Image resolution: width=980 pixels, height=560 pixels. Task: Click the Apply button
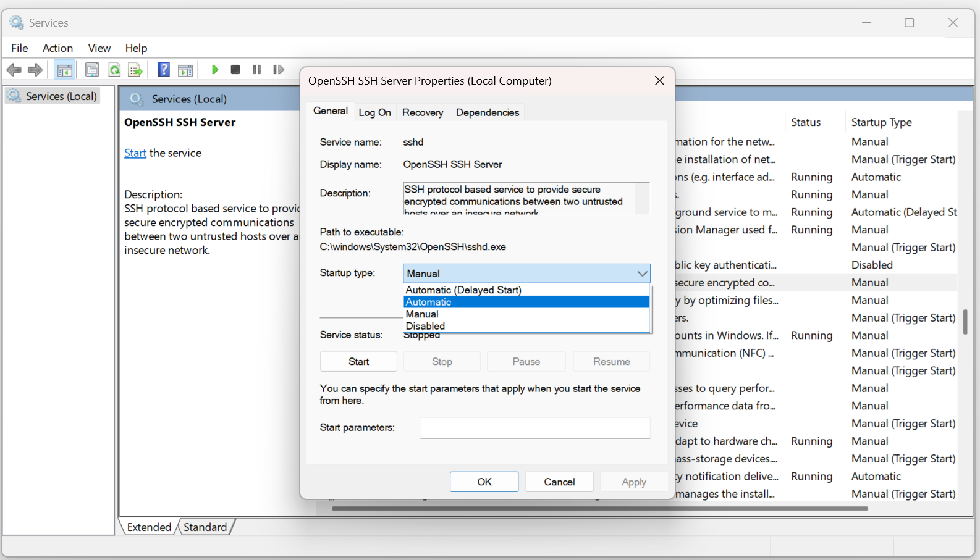click(x=634, y=482)
